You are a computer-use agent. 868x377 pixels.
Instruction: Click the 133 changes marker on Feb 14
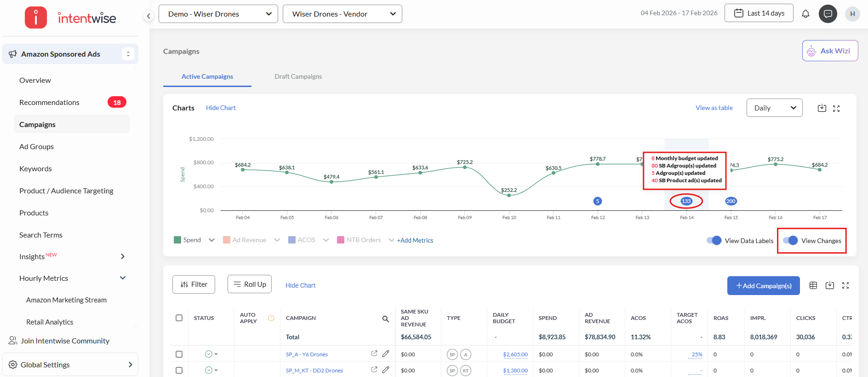click(686, 201)
